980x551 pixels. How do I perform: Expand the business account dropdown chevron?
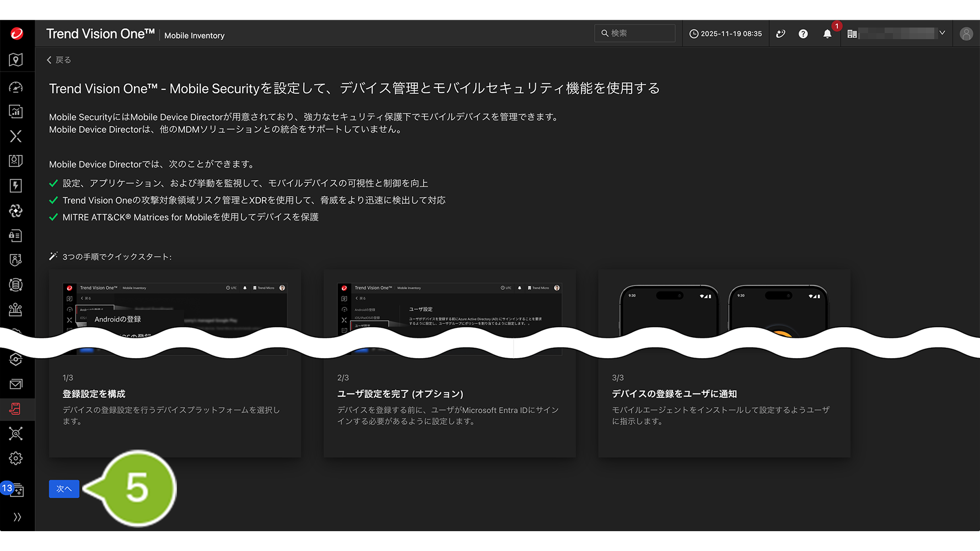(x=942, y=34)
